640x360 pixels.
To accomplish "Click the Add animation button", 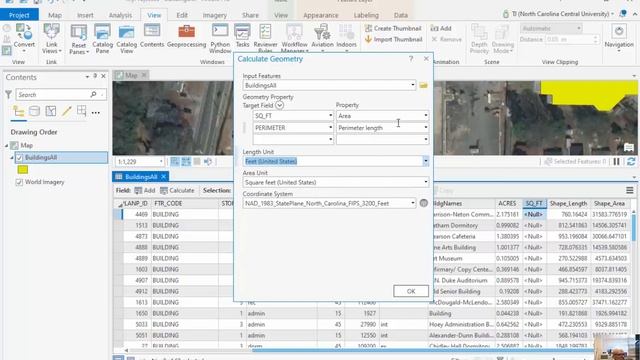I will (441, 28).
